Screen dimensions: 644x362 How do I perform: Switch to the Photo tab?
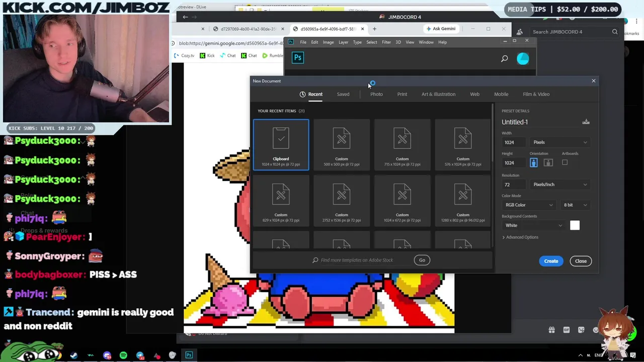376,94
